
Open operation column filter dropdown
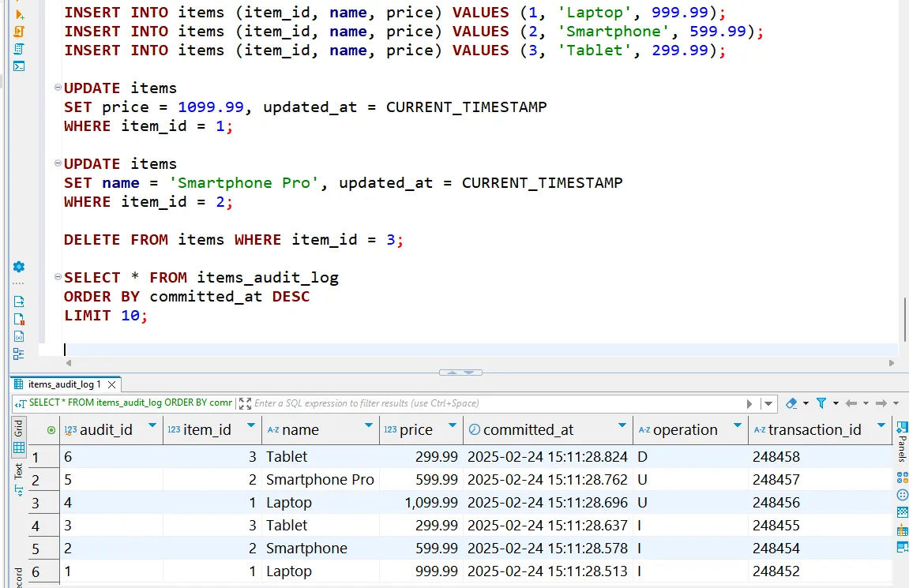[738, 425]
